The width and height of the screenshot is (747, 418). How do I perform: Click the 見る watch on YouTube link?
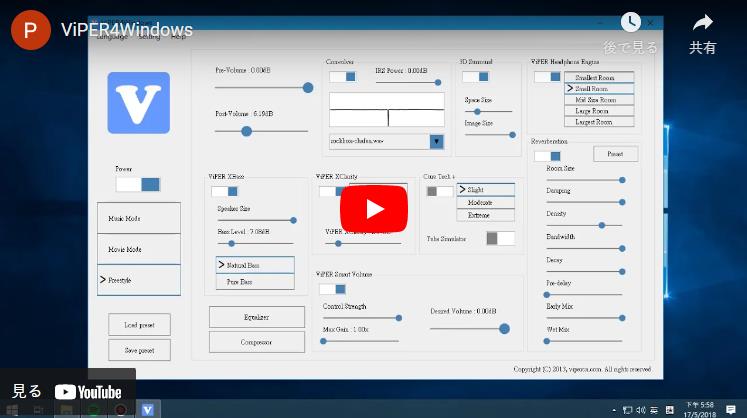[27, 391]
